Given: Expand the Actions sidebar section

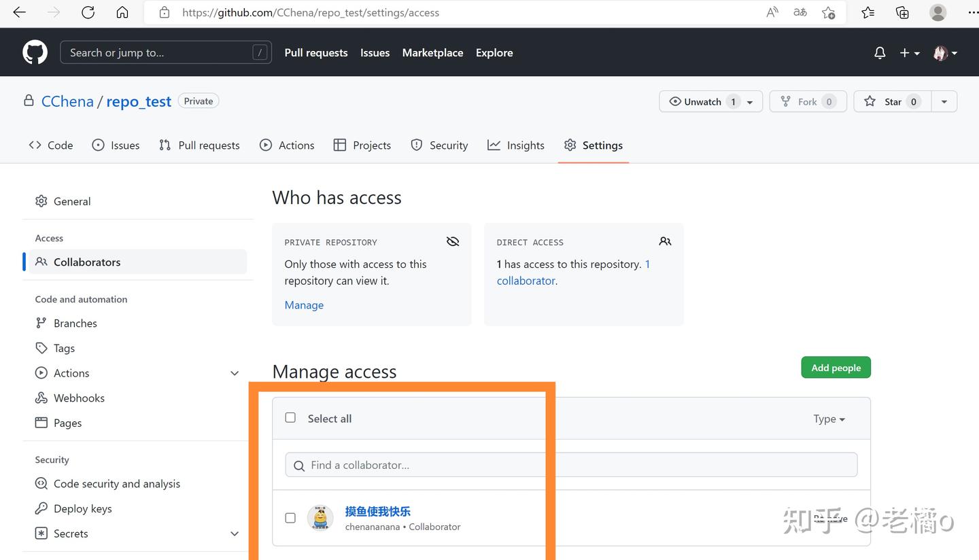Looking at the screenshot, I should pos(235,373).
